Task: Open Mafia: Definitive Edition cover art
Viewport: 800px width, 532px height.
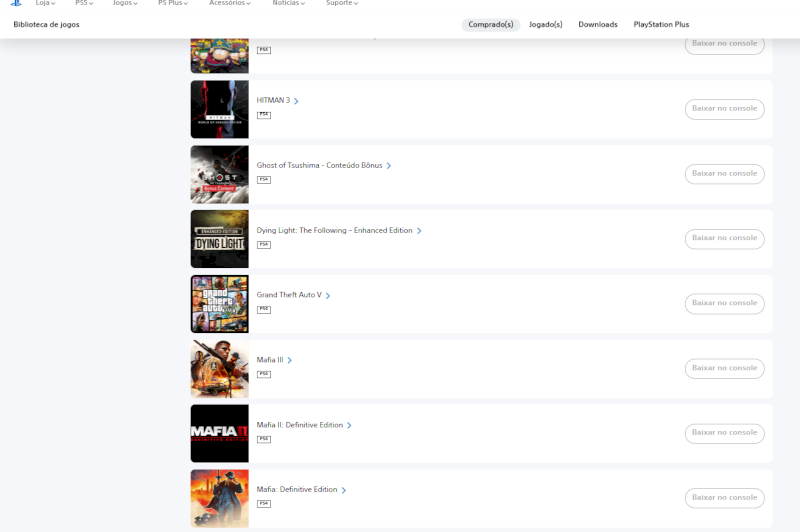Action: pos(220,498)
